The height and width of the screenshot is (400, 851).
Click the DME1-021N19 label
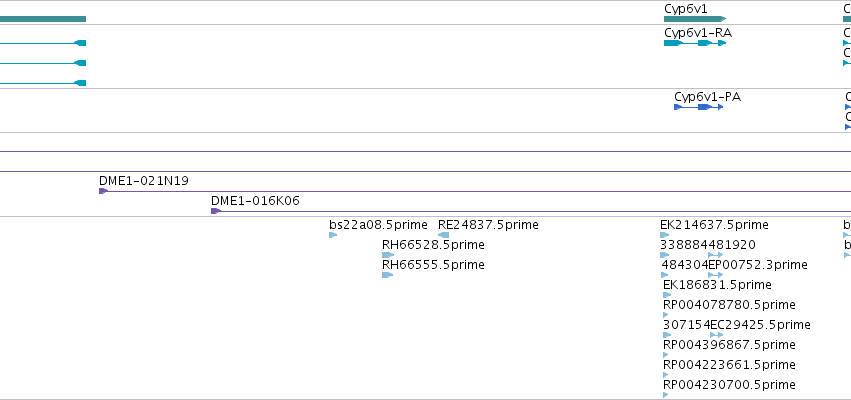(x=144, y=181)
